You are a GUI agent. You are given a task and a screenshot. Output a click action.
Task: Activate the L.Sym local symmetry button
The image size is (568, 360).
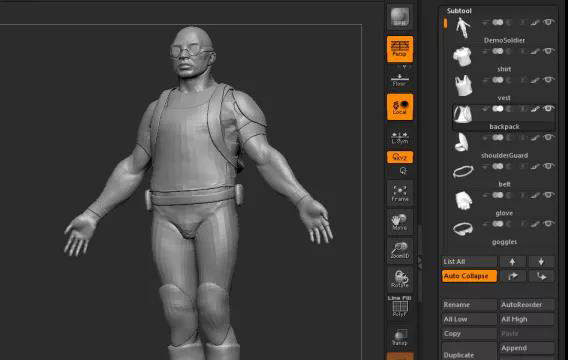click(400, 138)
